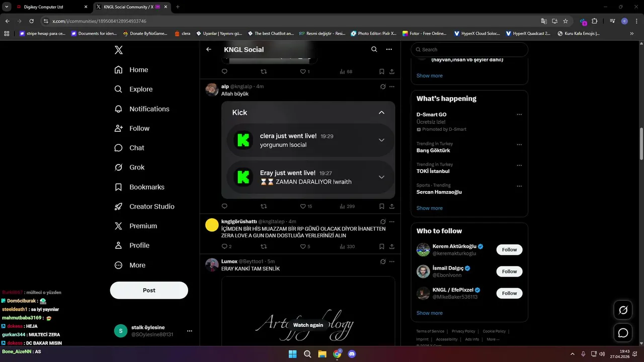644x362 pixels.
Task: Like knglgörüshattı post with 5 likes
Action: (x=305, y=246)
